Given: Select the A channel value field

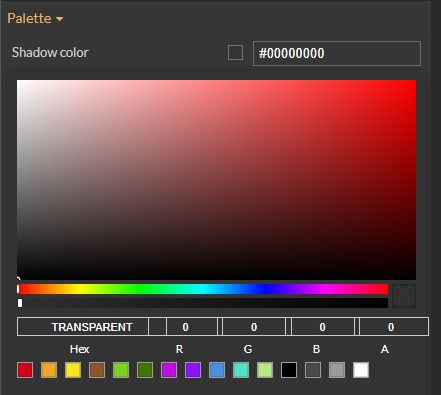Looking at the screenshot, I should click(x=394, y=327).
